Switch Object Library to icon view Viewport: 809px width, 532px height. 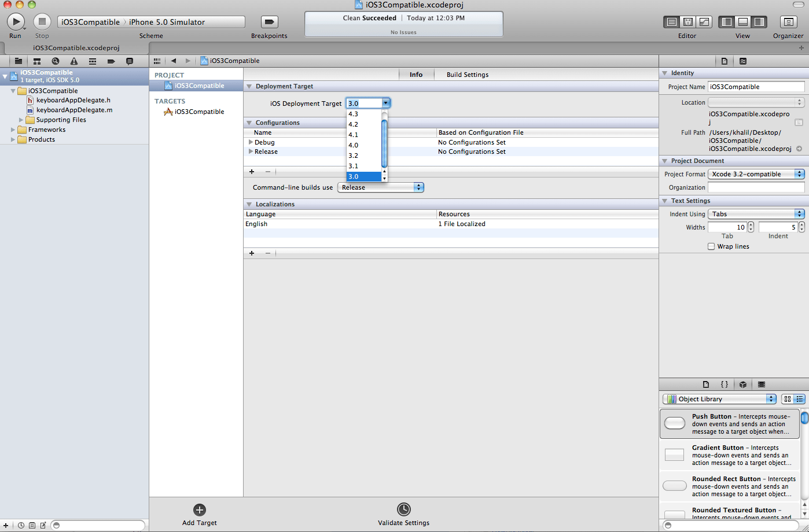(787, 399)
